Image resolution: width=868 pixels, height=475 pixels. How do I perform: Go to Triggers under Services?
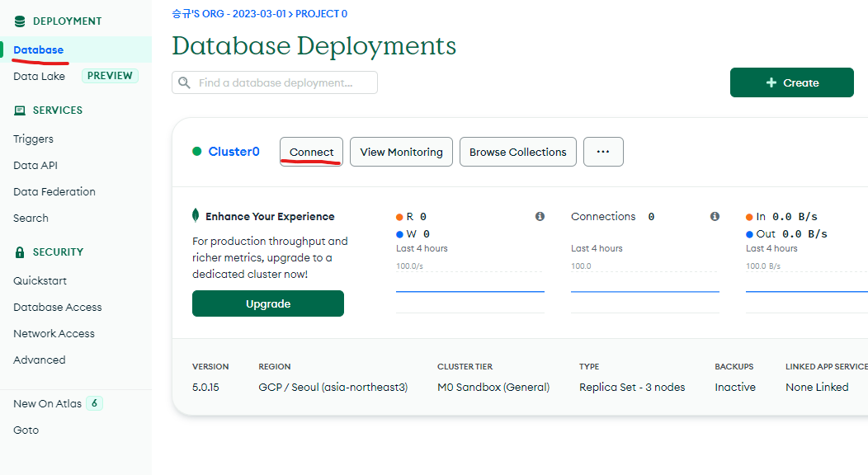coord(33,139)
